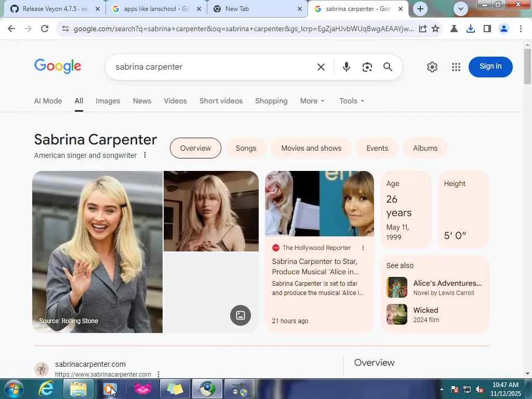This screenshot has height=399, width=532.
Task: Open the Chrome profile avatar icon
Action: [504, 29]
